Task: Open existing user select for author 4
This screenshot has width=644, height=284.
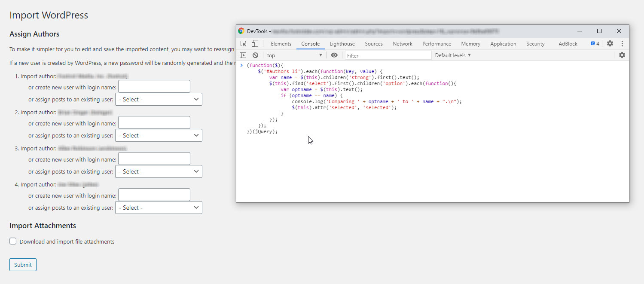Action: click(159, 208)
